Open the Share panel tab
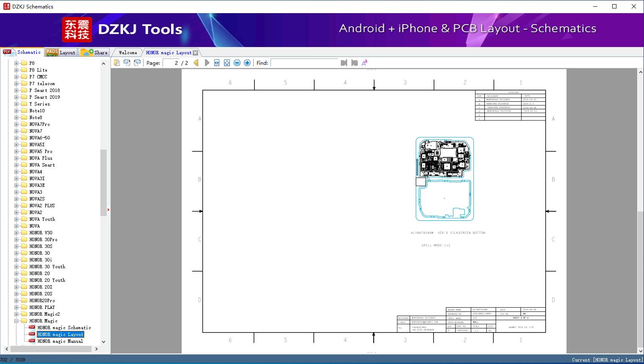The height and width of the screenshot is (364, 644). (94, 52)
